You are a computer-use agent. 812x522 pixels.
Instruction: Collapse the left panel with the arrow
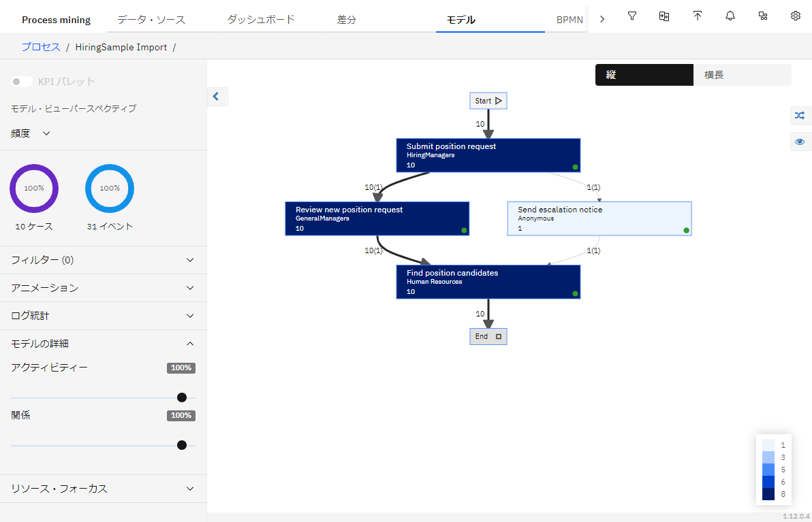(x=217, y=96)
